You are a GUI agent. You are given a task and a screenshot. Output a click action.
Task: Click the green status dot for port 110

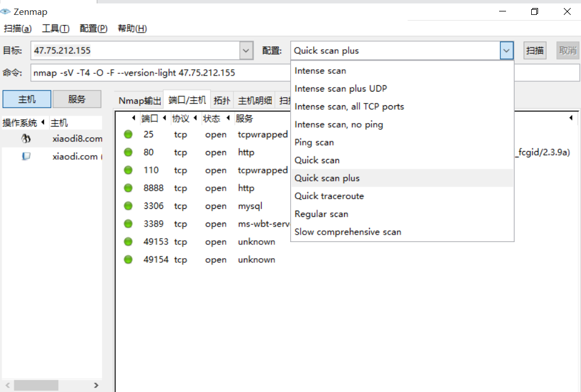coord(128,170)
